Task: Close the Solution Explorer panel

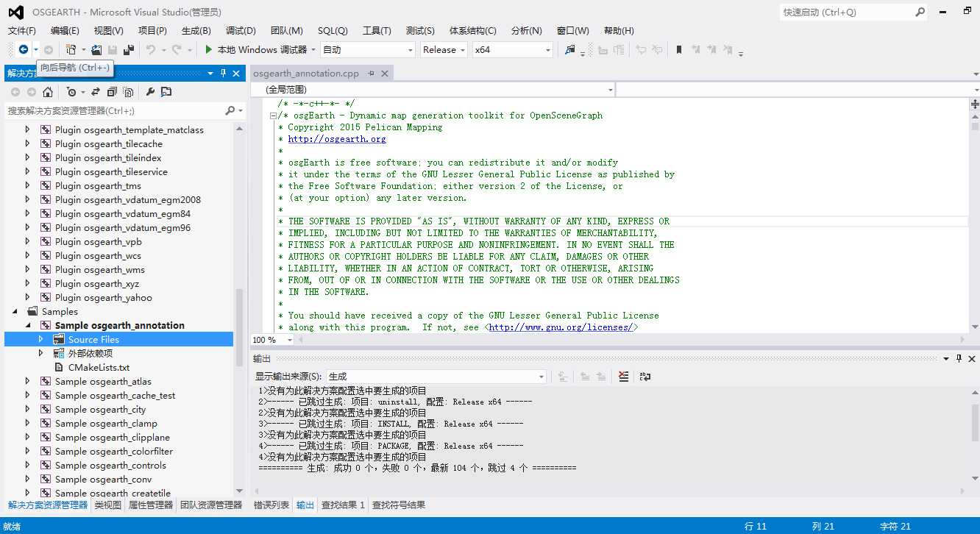Action: (236, 73)
